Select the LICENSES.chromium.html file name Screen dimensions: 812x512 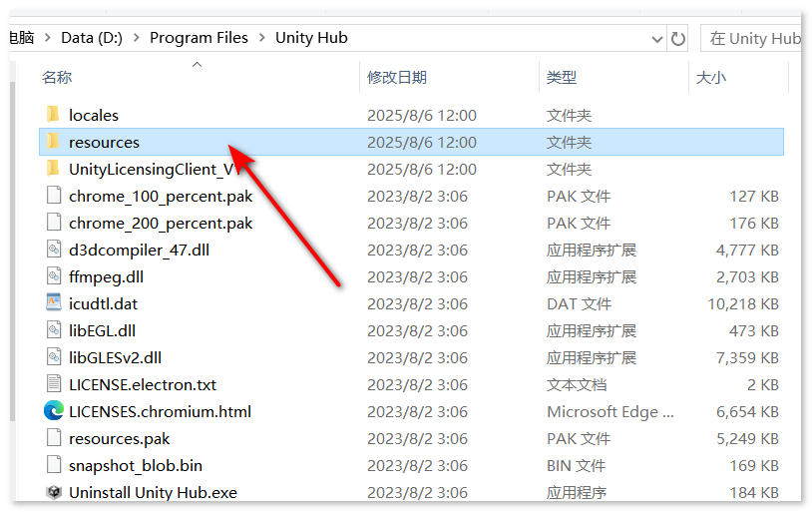(x=160, y=411)
